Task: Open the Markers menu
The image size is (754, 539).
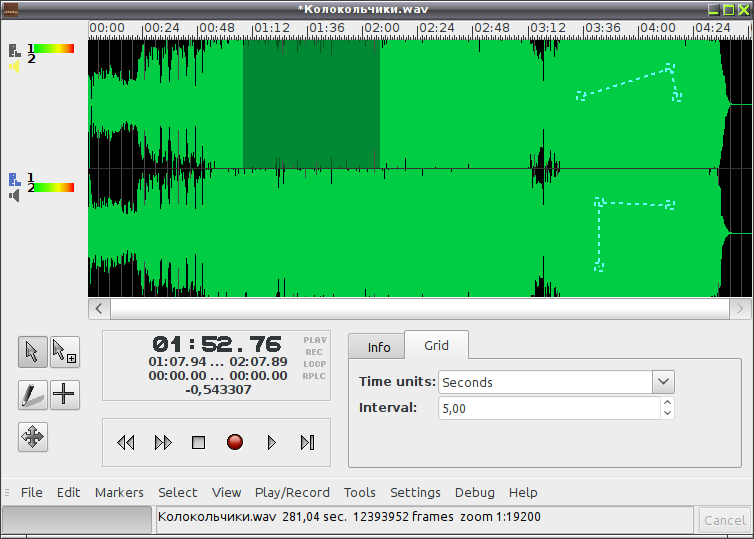Action: [119, 492]
